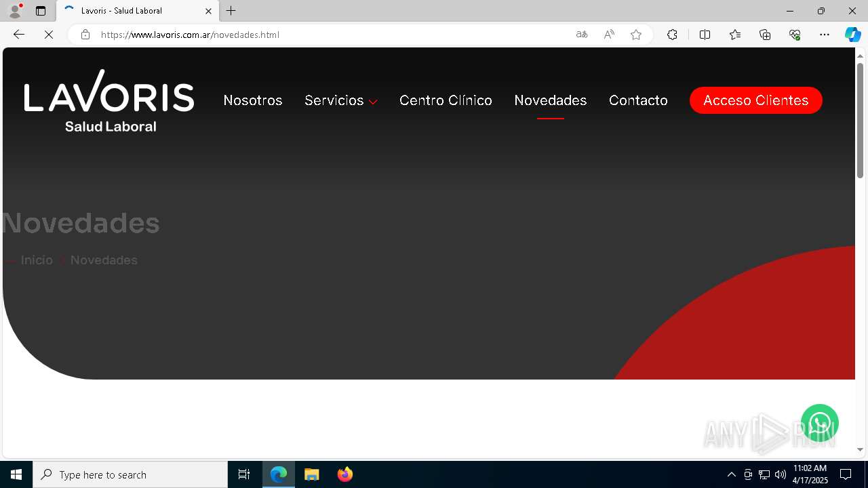Open tab actions menu icon
This screenshot has width=868, height=488.
click(41, 11)
